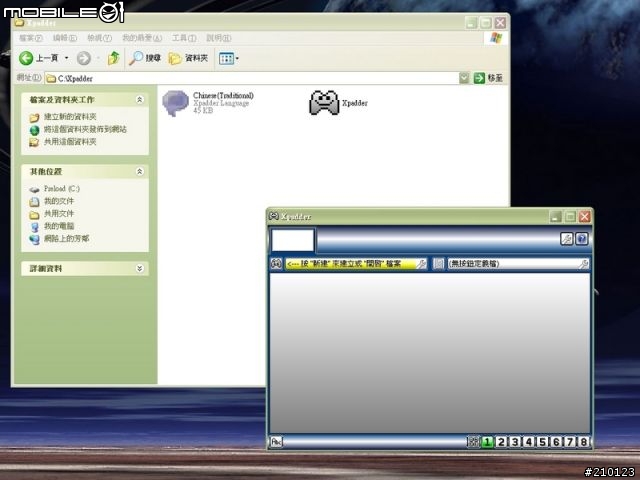The width and height of the screenshot is (640, 480).
Task: Click the Up folder icon in Explorer
Action: (x=113, y=58)
